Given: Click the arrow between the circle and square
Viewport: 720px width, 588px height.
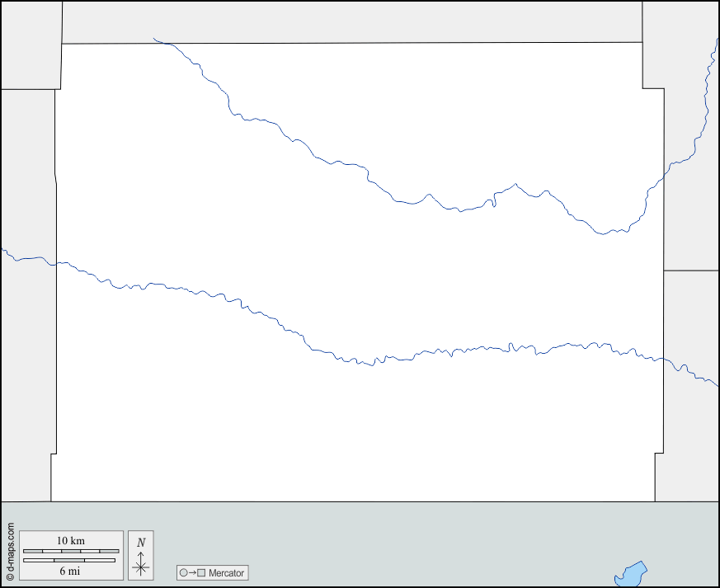Looking at the screenshot, I should pyautogui.click(x=192, y=573).
